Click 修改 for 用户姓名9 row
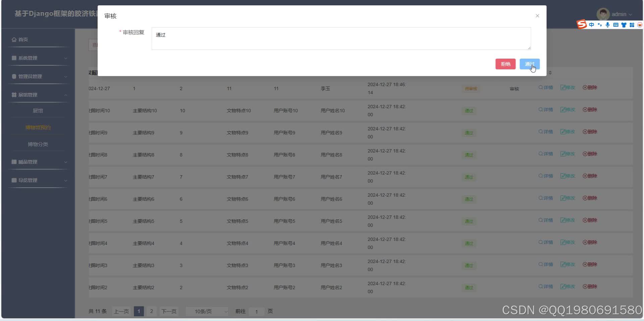The height and width of the screenshot is (321, 644). [568, 132]
